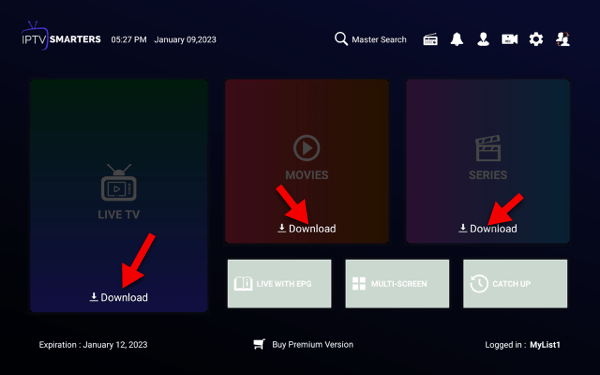This screenshot has height=375, width=600.
Task: Open the Live TV card
Action: click(x=119, y=196)
